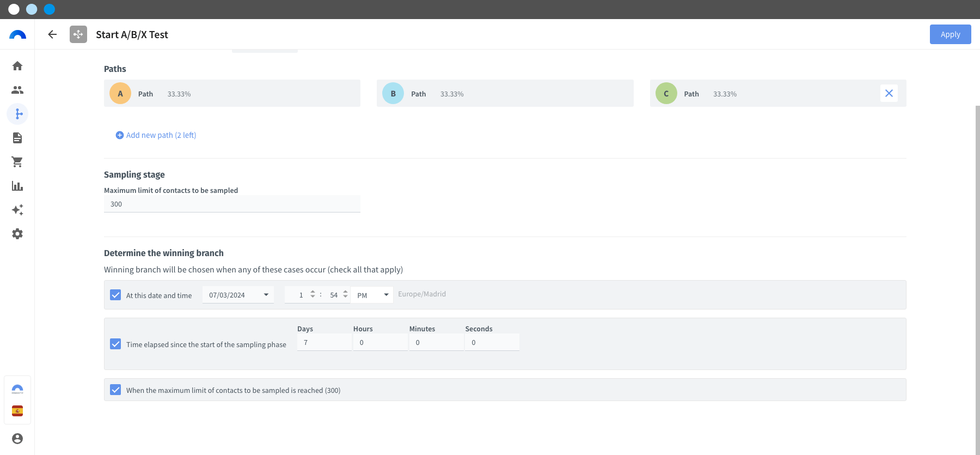Go back with the arrow icon

[x=52, y=34]
